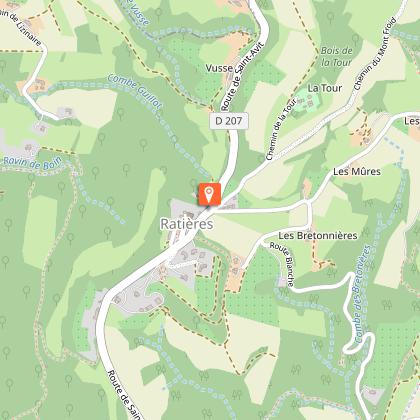This screenshot has height=420, width=420.
Task: Click the Ratières village label
Action: tap(187, 224)
